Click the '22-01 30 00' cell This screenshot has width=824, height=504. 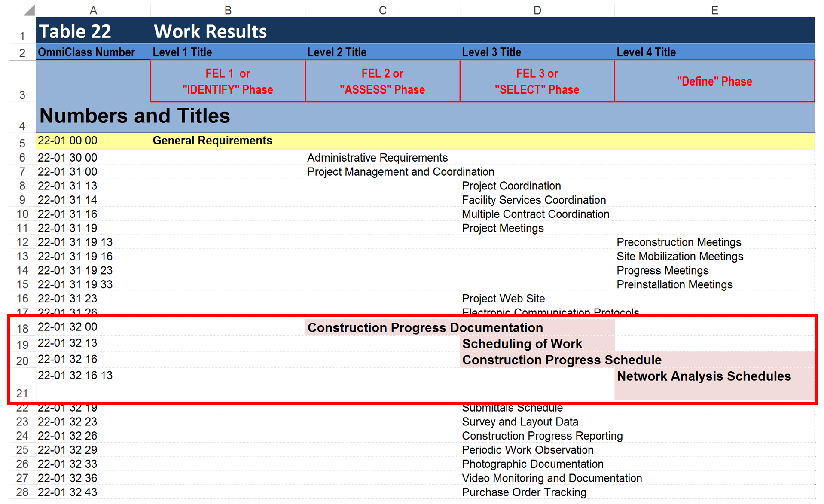point(93,158)
